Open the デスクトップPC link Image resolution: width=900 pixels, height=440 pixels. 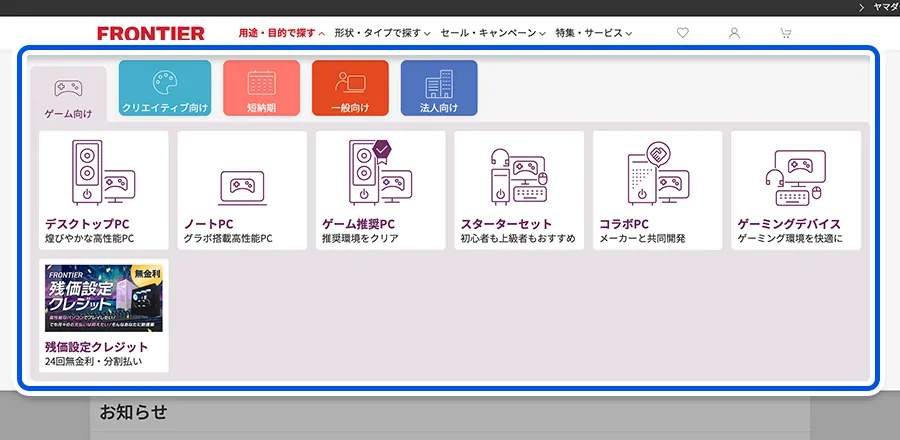point(87,224)
